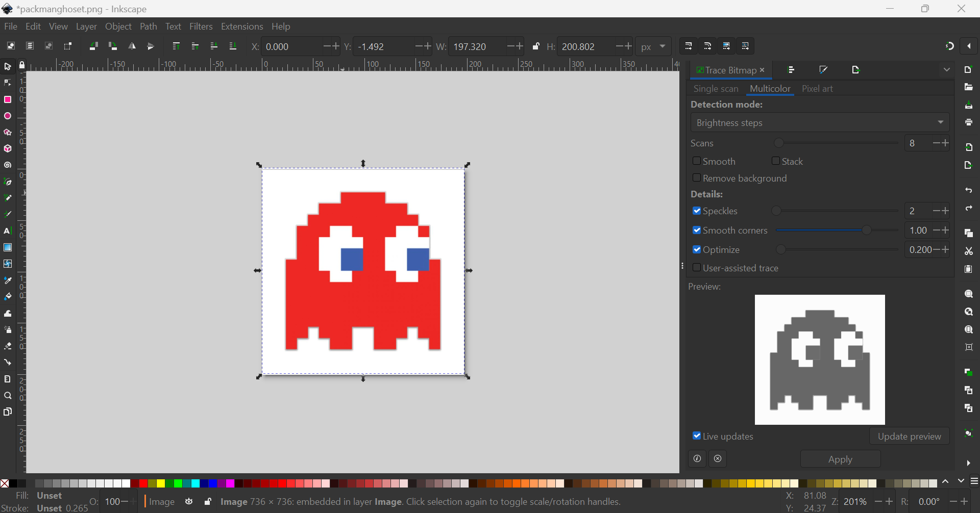Click the reset-to-defaults circle button
Viewport: 980px width, 513px height.
pyautogui.click(x=697, y=459)
